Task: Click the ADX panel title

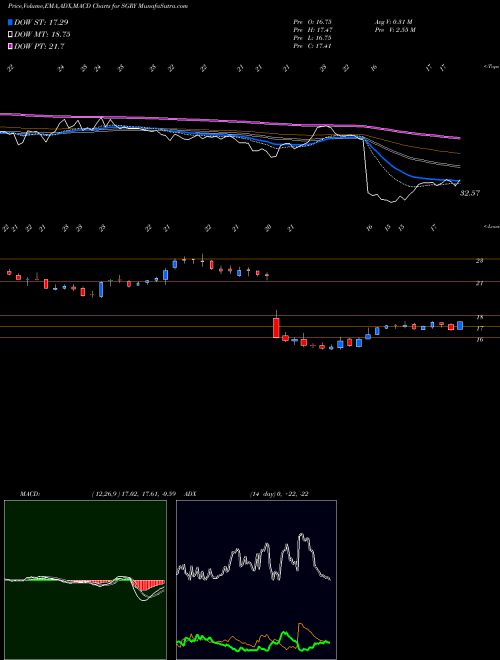Action: tap(190, 494)
